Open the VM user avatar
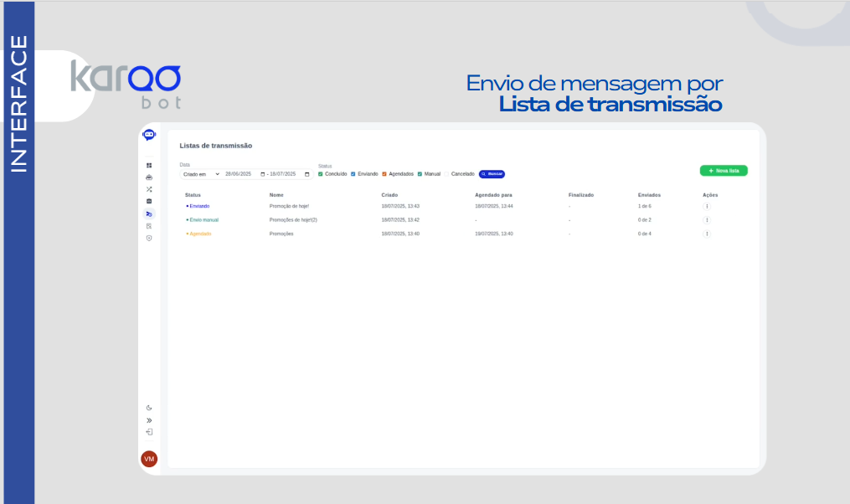Viewport: 850px width, 504px height. [x=149, y=459]
